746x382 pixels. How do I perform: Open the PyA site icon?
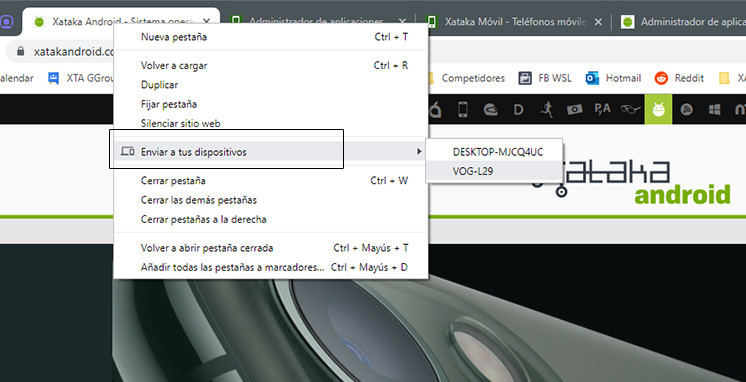pyautogui.click(x=602, y=109)
